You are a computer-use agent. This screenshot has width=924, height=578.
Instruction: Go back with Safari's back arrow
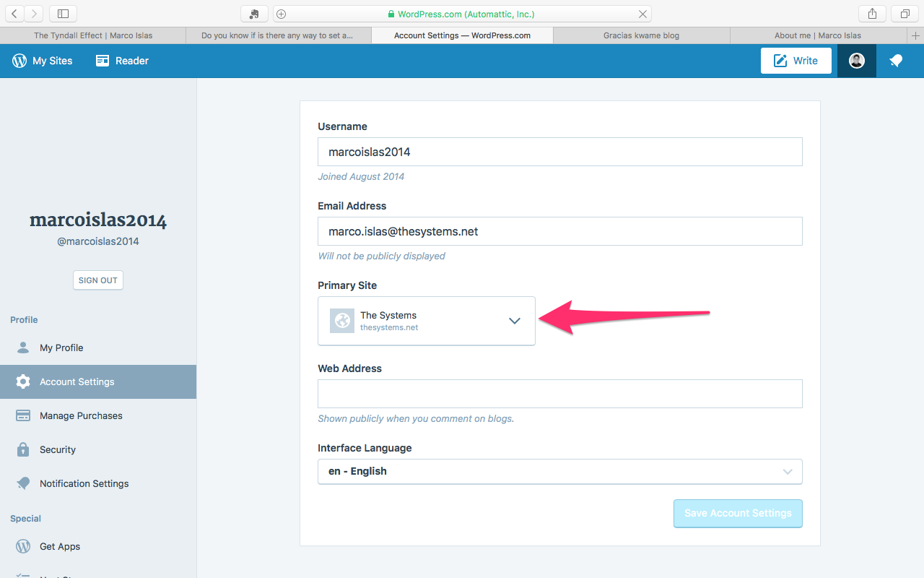coord(14,14)
